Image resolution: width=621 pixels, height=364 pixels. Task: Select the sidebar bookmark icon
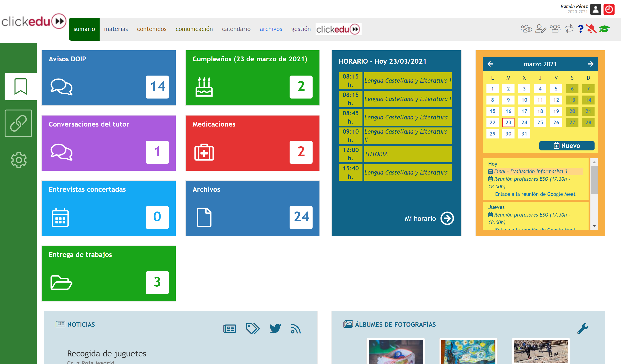coord(20,86)
